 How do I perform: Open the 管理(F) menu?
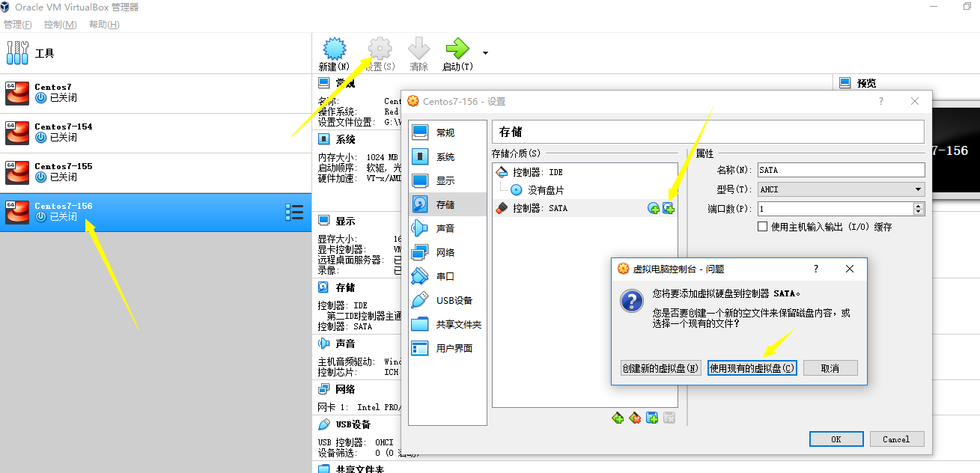coord(18,25)
